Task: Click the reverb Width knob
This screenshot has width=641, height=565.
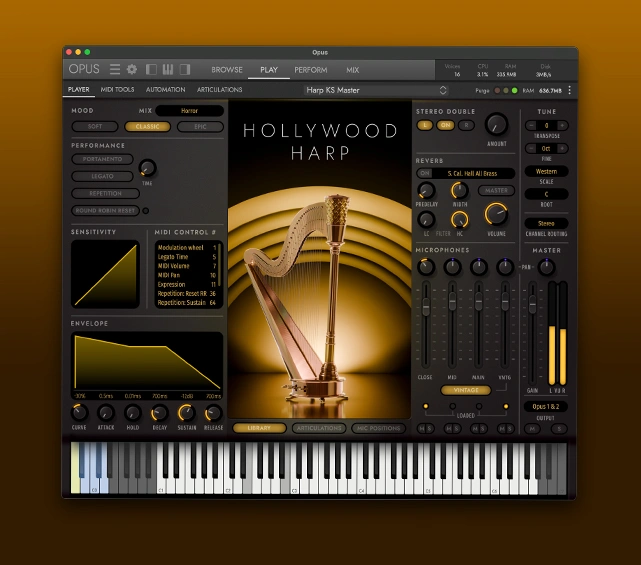Action: pyautogui.click(x=459, y=191)
